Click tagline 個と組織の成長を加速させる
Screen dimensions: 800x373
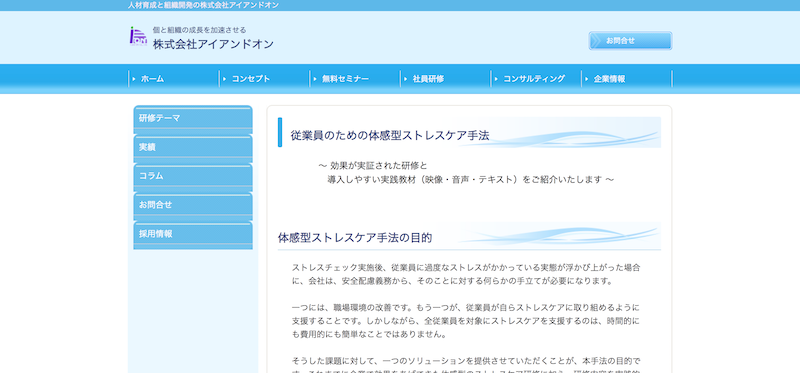199,30
